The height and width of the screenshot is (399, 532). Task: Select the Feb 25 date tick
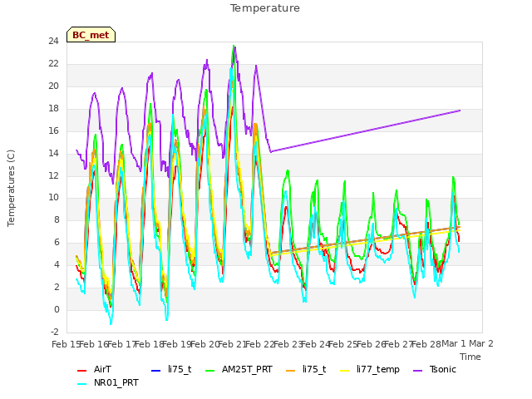[343, 344]
